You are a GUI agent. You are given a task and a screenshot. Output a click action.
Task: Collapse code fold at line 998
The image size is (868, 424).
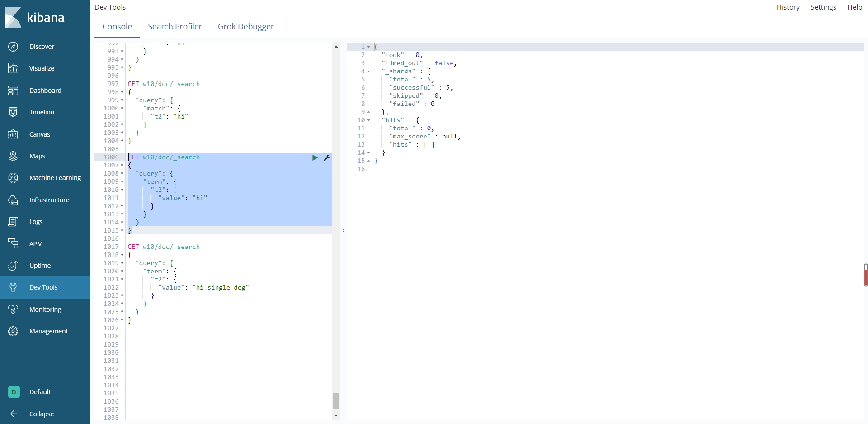[x=122, y=92]
